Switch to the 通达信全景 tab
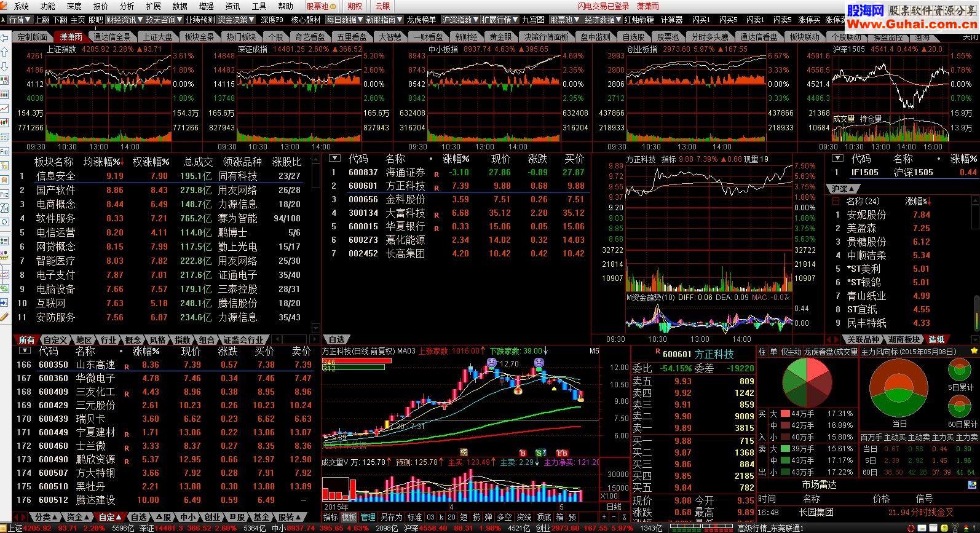 point(112,37)
